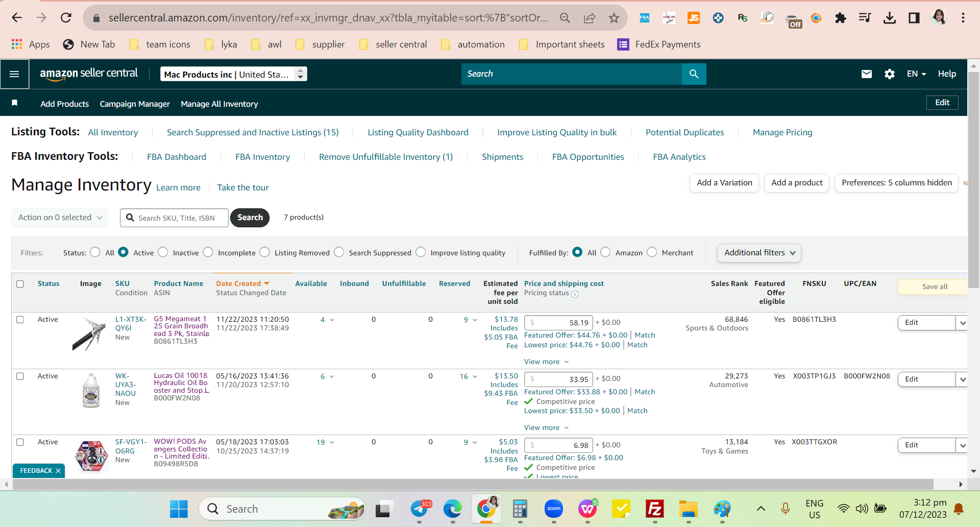This screenshot has width=980, height=527.
Task: Open the Chrome profile avatar
Action: point(939,18)
